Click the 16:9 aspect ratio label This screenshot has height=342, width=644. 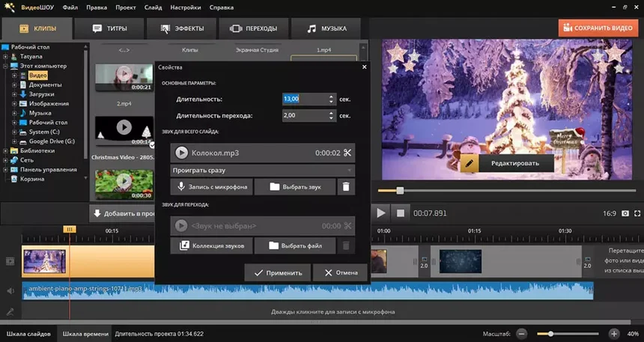609,213
